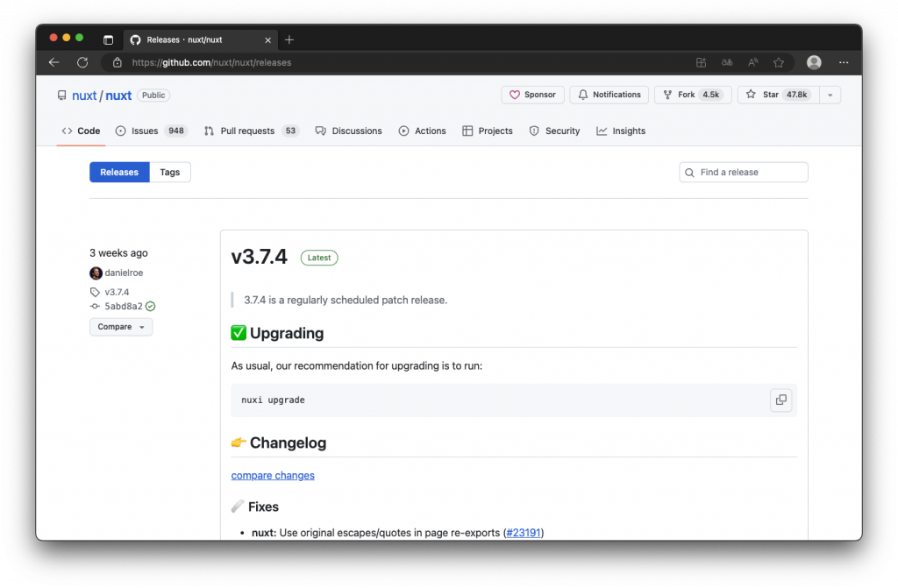The height and width of the screenshot is (588, 898).
Task: View site info via the lock icon
Action: 117,62
